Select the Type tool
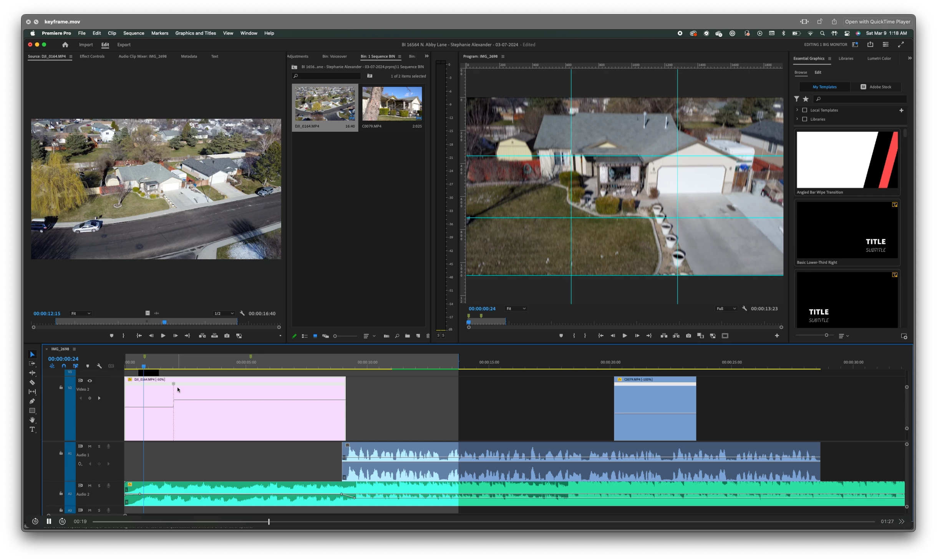 click(x=32, y=429)
